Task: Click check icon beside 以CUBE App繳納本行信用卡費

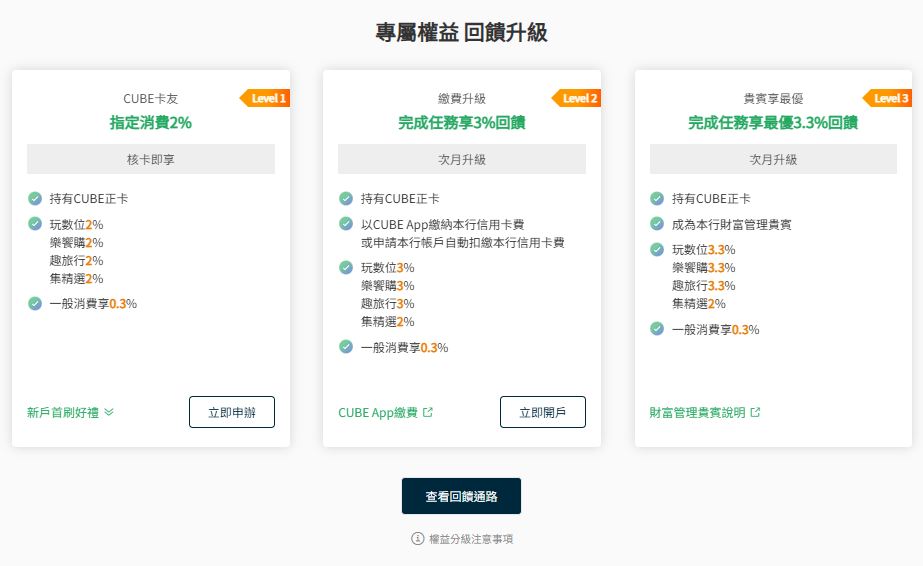Action: click(x=346, y=224)
